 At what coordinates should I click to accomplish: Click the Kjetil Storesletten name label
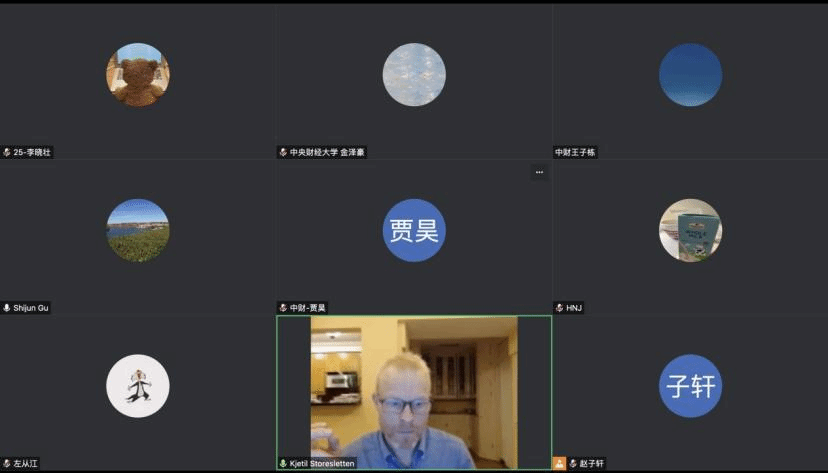(x=322, y=464)
